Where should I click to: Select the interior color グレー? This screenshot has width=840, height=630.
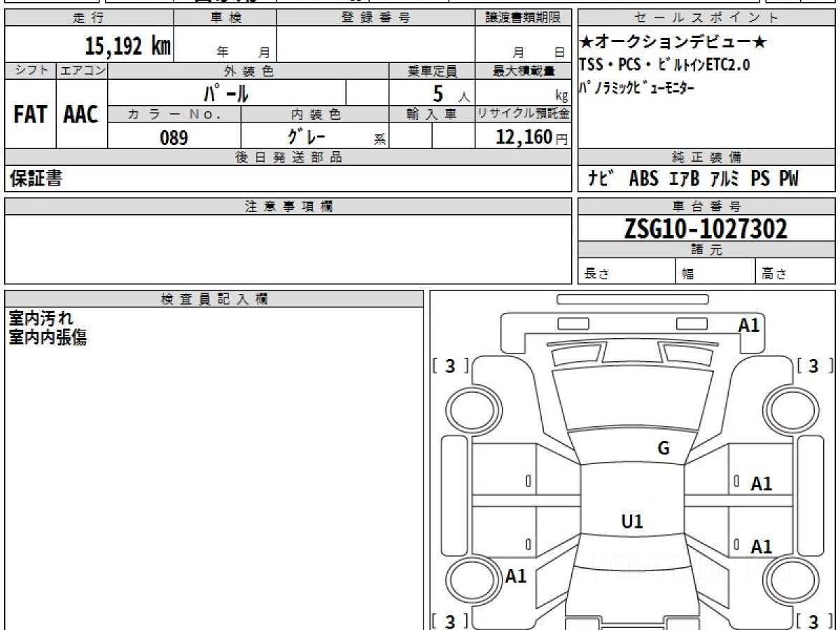[x=307, y=136]
